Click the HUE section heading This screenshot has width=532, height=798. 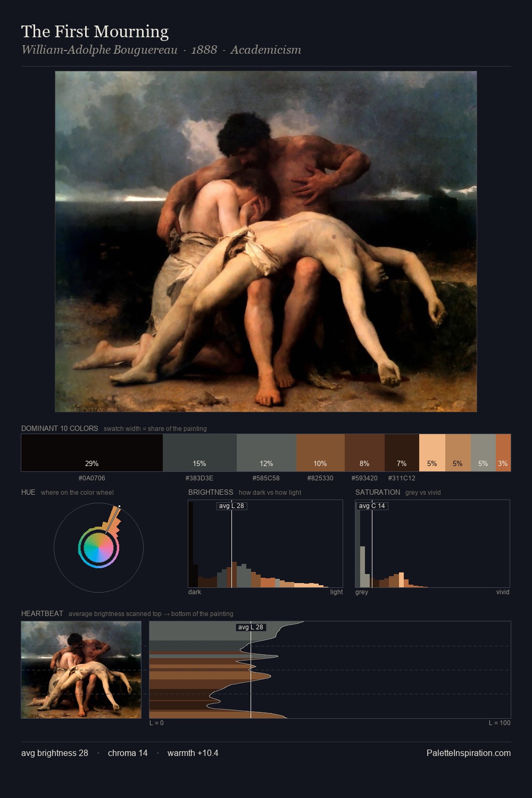(x=28, y=492)
